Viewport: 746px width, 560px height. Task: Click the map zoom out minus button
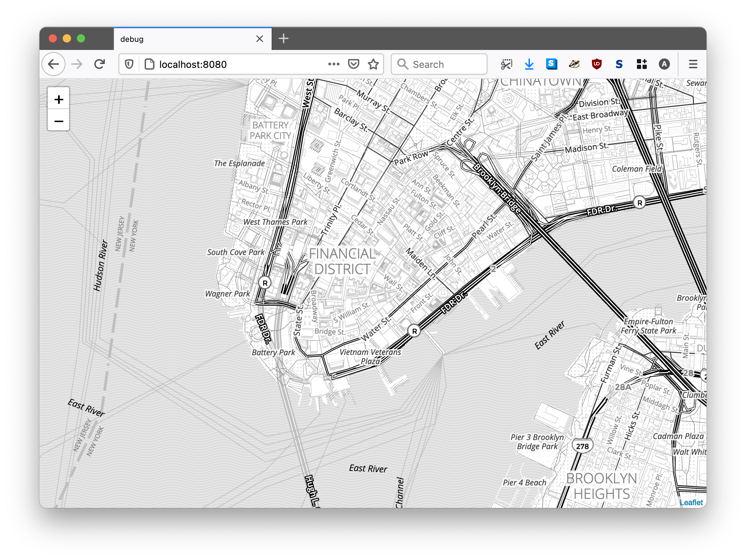coord(59,121)
